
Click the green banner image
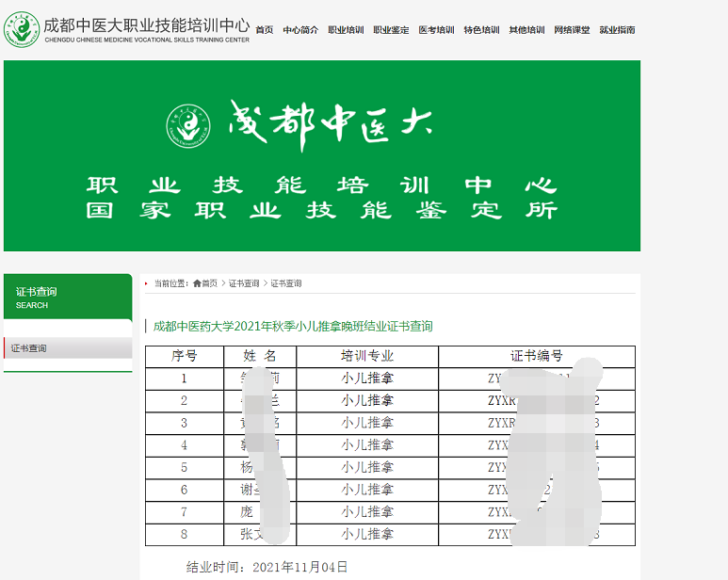[x=322, y=156]
